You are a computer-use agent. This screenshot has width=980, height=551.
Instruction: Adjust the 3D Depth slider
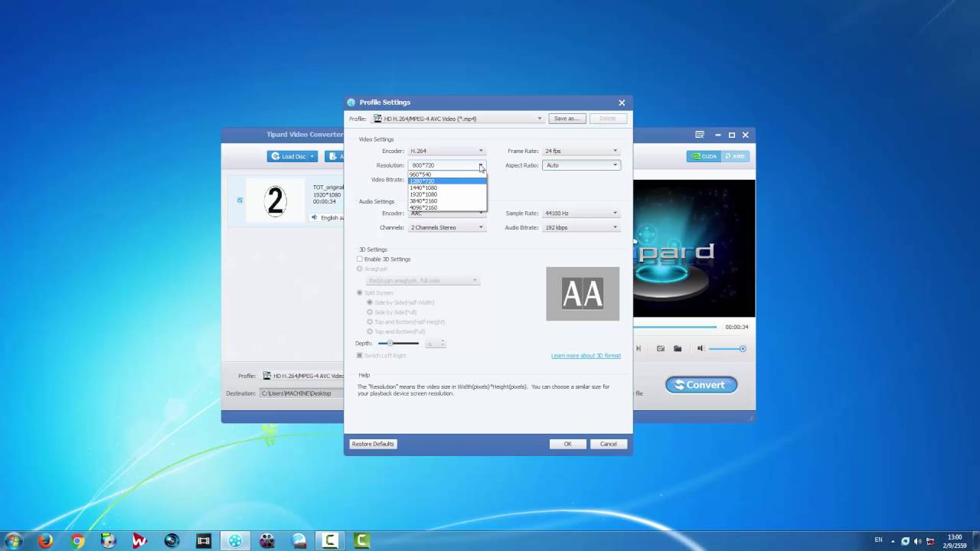click(398, 344)
